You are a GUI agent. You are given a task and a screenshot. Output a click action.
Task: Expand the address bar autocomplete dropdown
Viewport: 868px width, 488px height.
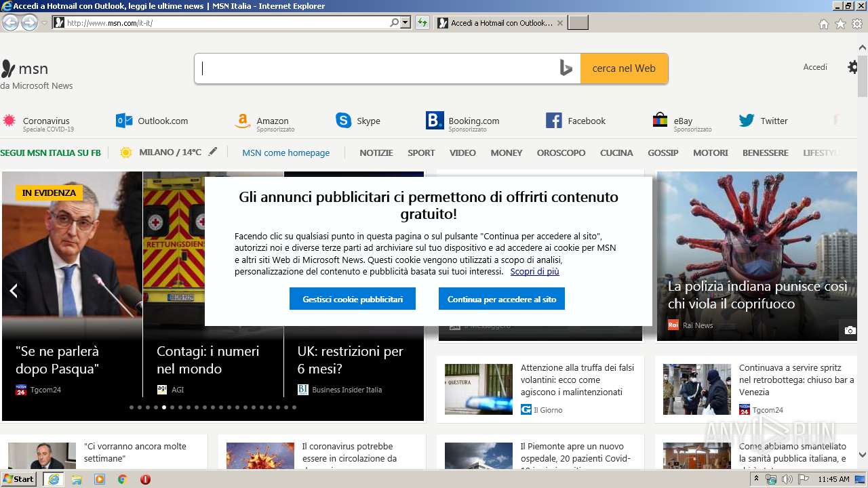(x=406, y=22)
